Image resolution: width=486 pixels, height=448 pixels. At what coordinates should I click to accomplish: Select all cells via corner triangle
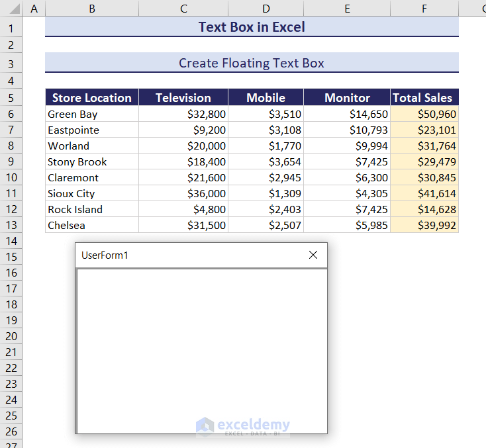point(14,9)
